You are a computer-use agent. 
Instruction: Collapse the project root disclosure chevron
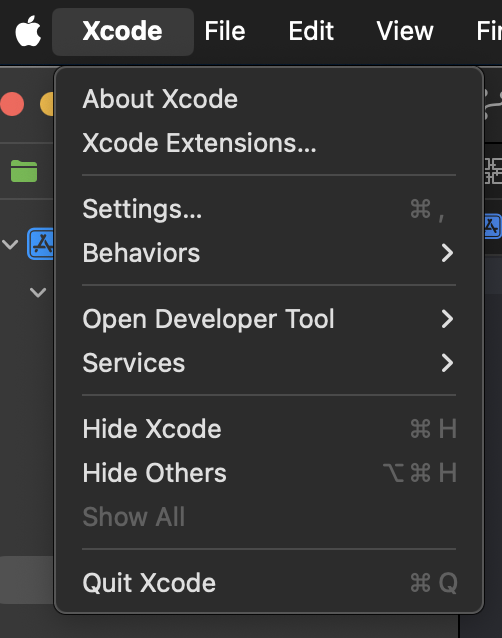tap(10, 244)
